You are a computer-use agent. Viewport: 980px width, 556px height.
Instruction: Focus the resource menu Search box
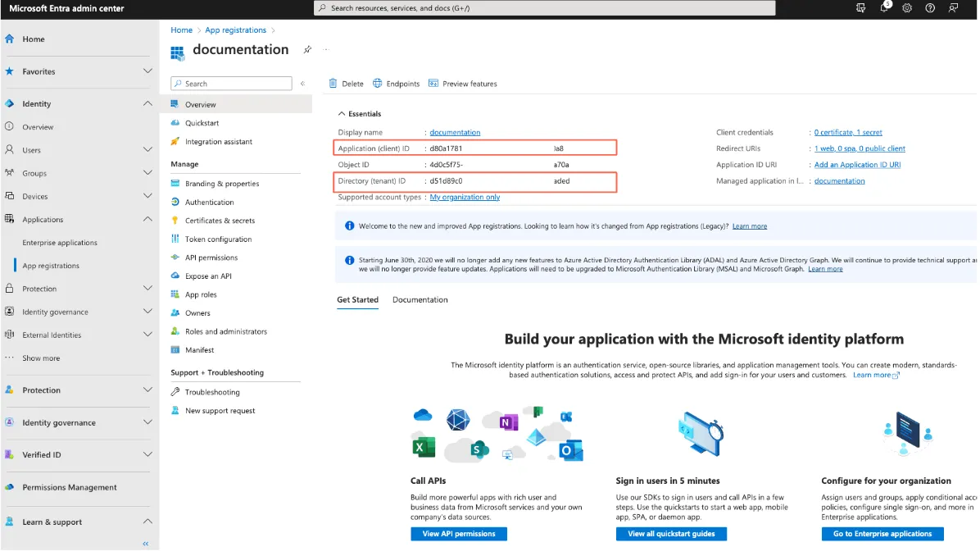coord(231,83)
